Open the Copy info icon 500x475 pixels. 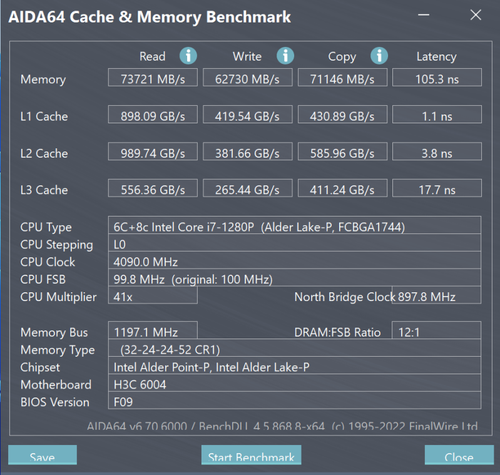click(379, 56)
